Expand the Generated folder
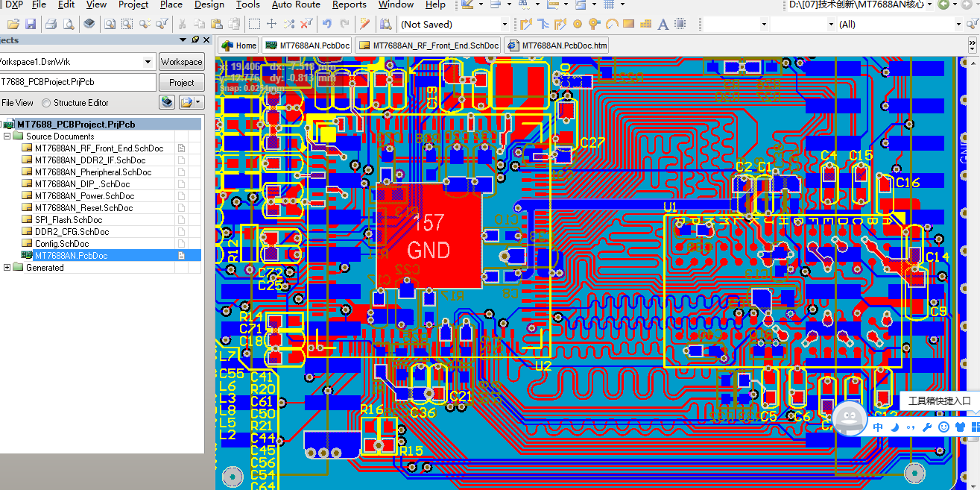980x490 pixels. (x=8, y=268)
